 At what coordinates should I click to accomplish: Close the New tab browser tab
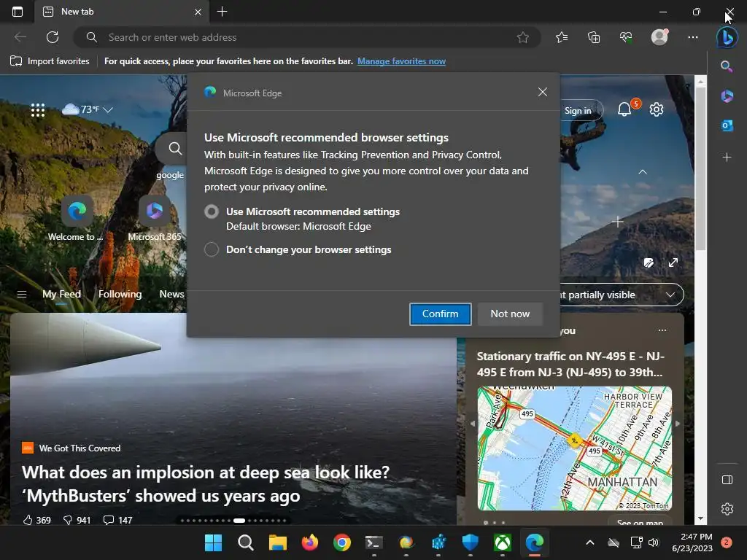click(198, 12)
